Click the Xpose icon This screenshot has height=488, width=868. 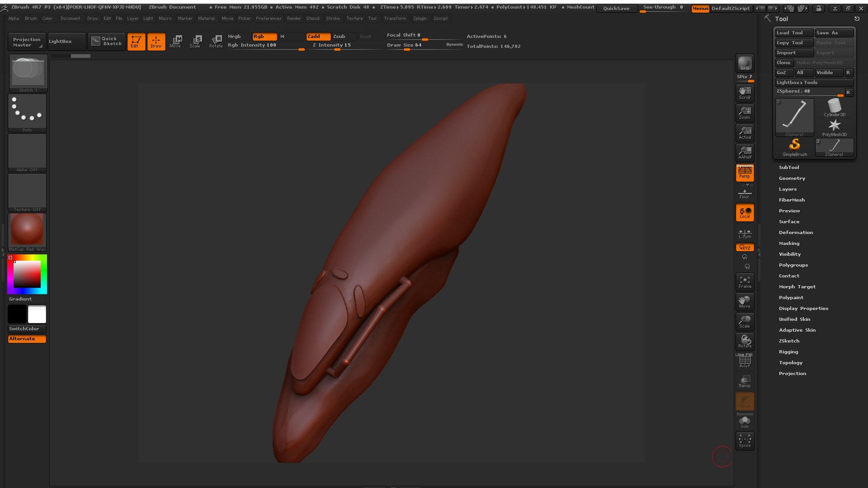[x=745, y=441]
